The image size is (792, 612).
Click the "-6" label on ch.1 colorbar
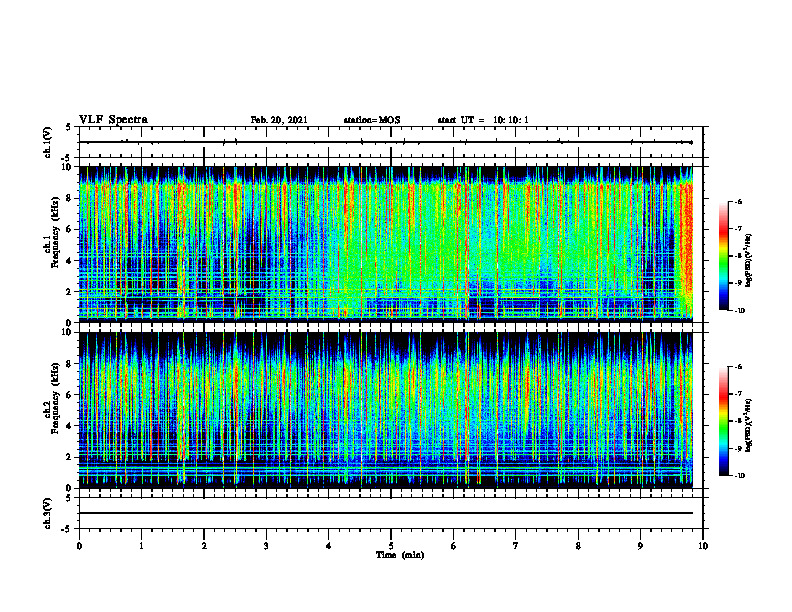[x=738, y=201]
